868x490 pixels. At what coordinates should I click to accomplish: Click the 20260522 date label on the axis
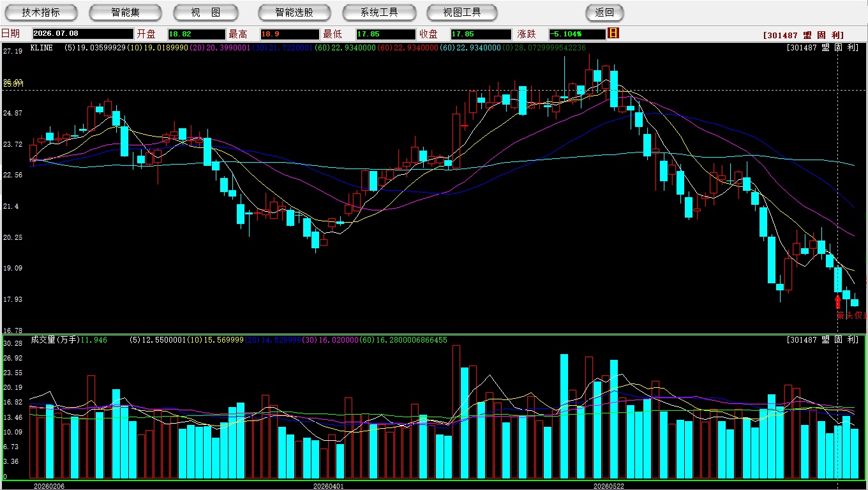(x=609, y=486)
